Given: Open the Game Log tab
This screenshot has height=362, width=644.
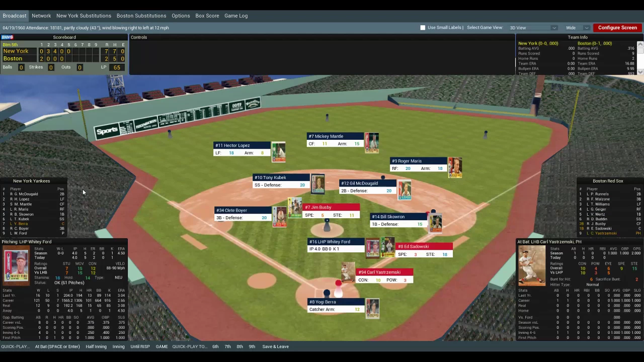Looking at the screenshot, I should click(x=236, y=16).
